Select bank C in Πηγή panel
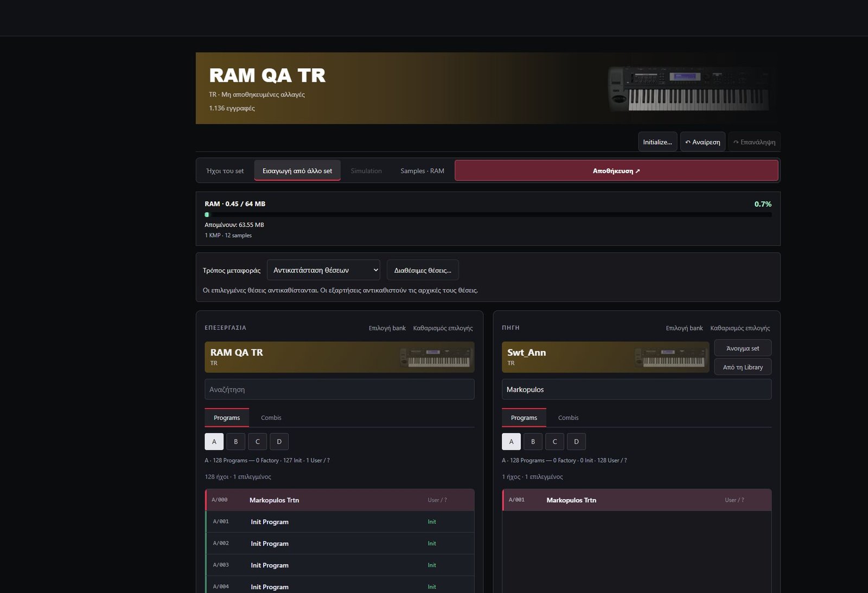This screenshot has height=593, width=868. pos(554,442)
